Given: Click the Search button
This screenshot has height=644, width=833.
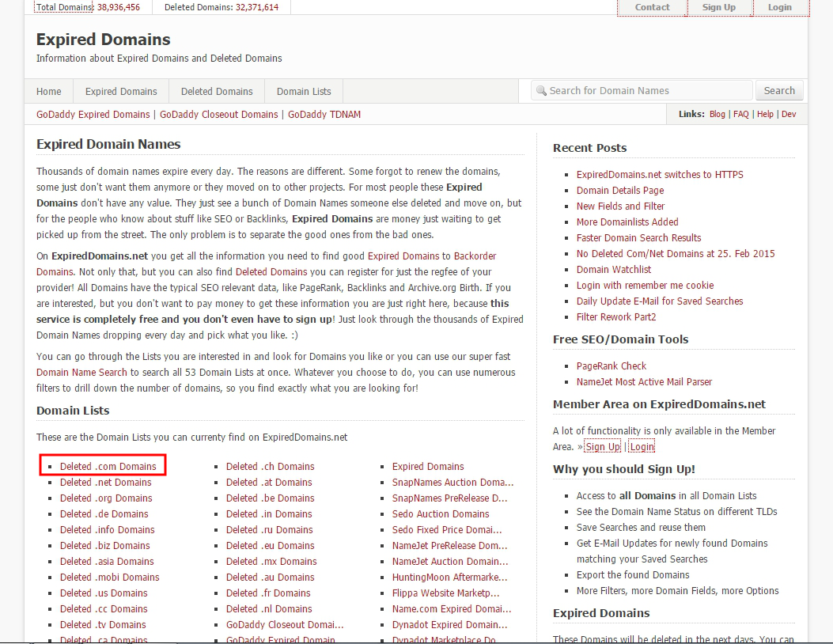Looking at the screenshot, I should [x=779, y=90].
